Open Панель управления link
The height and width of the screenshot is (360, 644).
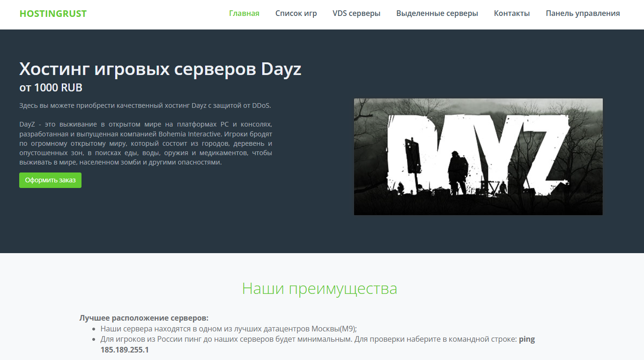pyautogui.click(x=583, y=13)
